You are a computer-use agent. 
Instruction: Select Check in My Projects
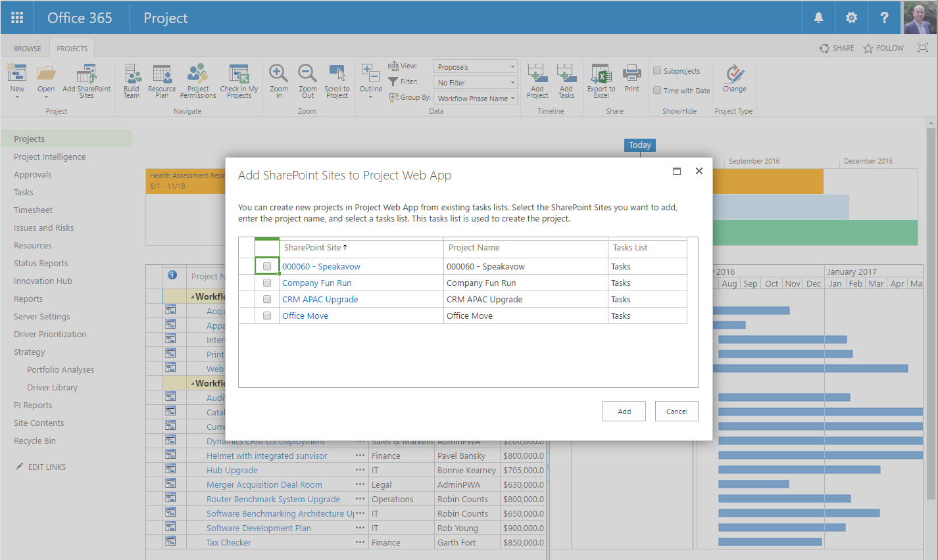click(x=239, y=80)
